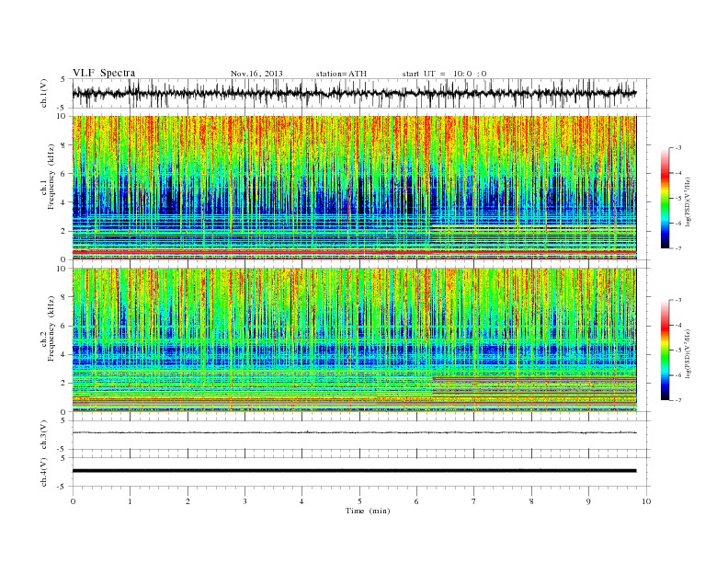Click the log(PSD) label beside ch.2 color bar
This screenshot has height=563, width=728.
(x=688, y=353)
